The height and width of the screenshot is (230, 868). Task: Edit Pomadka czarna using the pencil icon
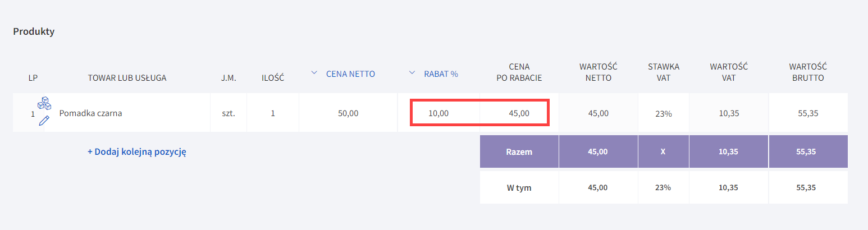[x=44, y=121]
